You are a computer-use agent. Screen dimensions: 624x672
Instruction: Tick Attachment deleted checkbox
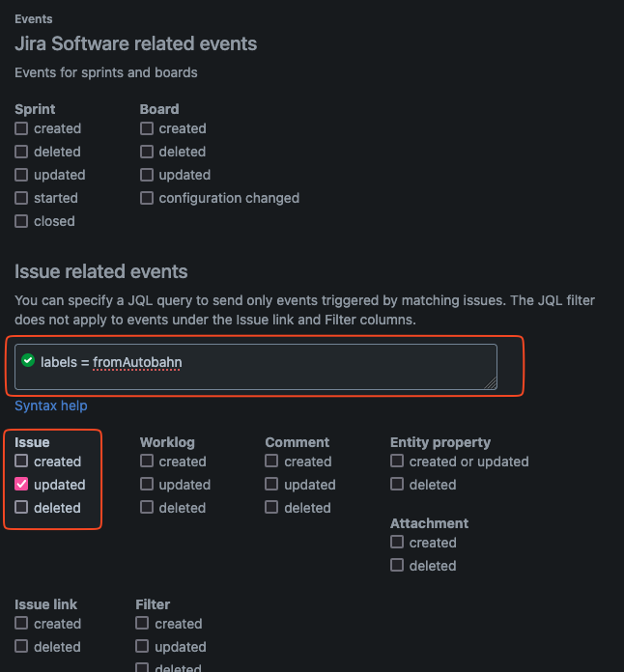(397, 565)
